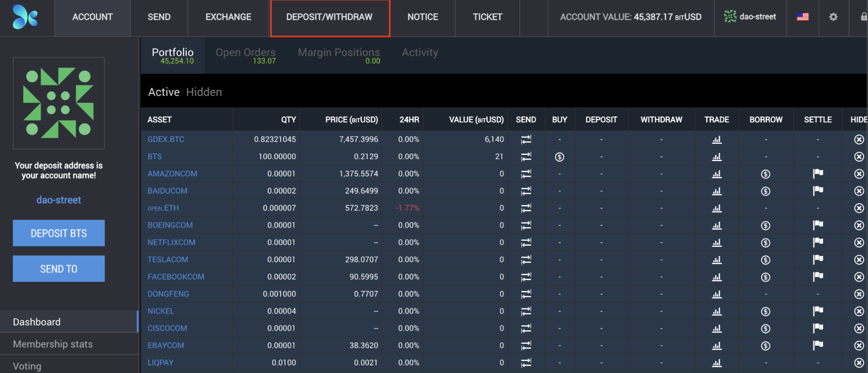Hide the BTS asset row

point(859,157)
